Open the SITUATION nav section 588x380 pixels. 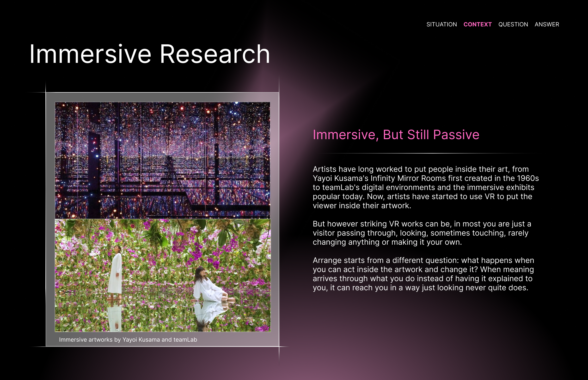441,24
